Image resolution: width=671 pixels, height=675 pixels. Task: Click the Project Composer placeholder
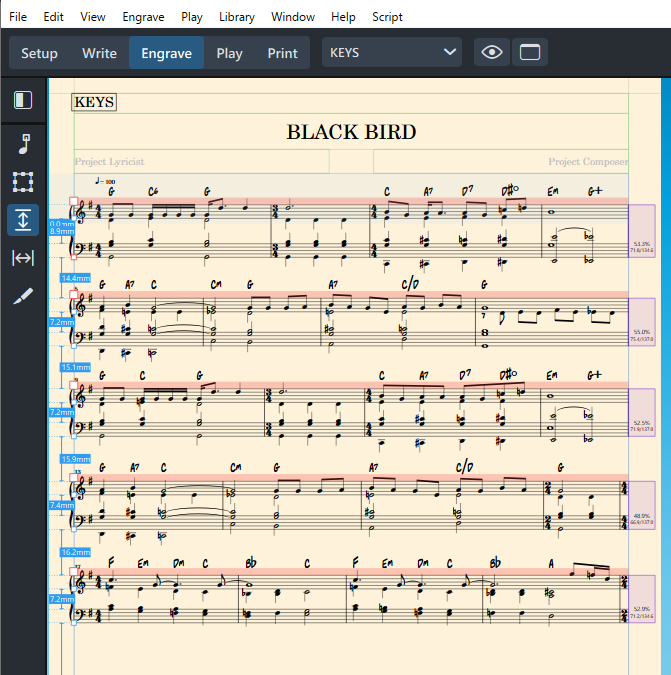(x=588, y=161)
